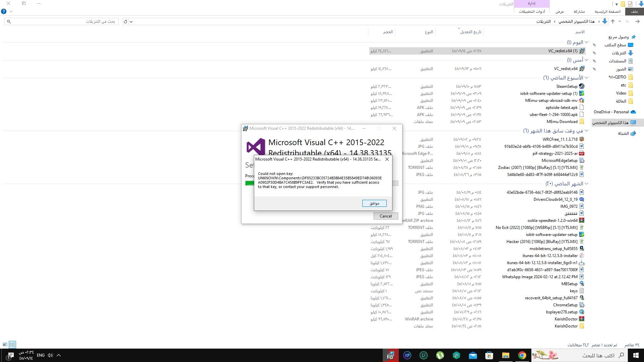Select المستندات in navigation pane
644x362 pixels.
(621, 61)
